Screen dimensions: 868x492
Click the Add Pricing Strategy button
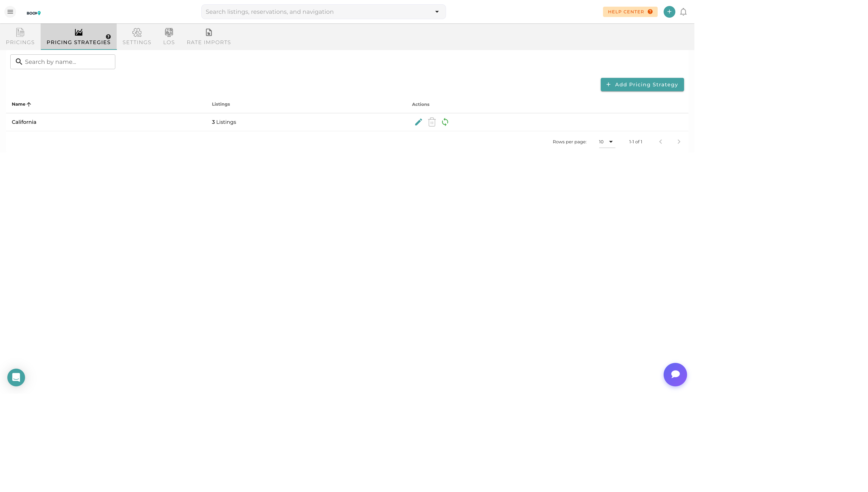point(642,85)
